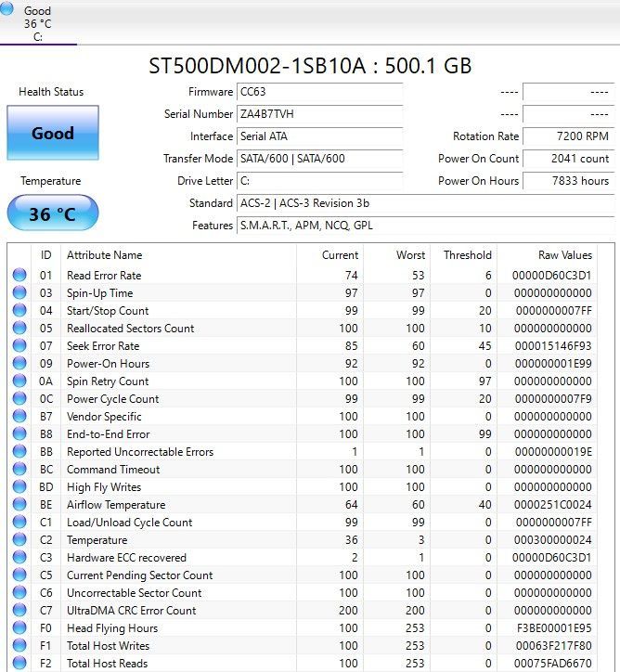Click the status orb for the C2 Temperature row
This screenshot has width=620, height=672.
tap(19, 539)
